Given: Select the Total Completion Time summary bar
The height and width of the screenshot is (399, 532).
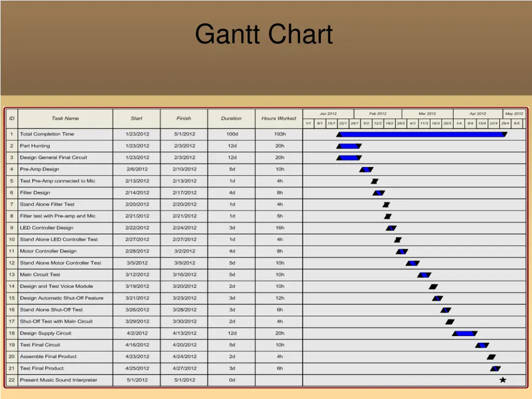Looking at the screenshot, I should tap(422, 135).
